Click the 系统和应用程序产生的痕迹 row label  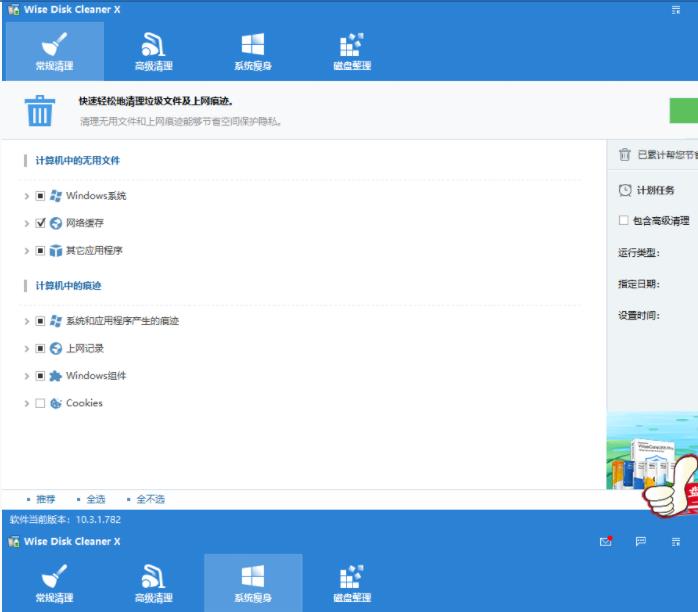(122, 321)
